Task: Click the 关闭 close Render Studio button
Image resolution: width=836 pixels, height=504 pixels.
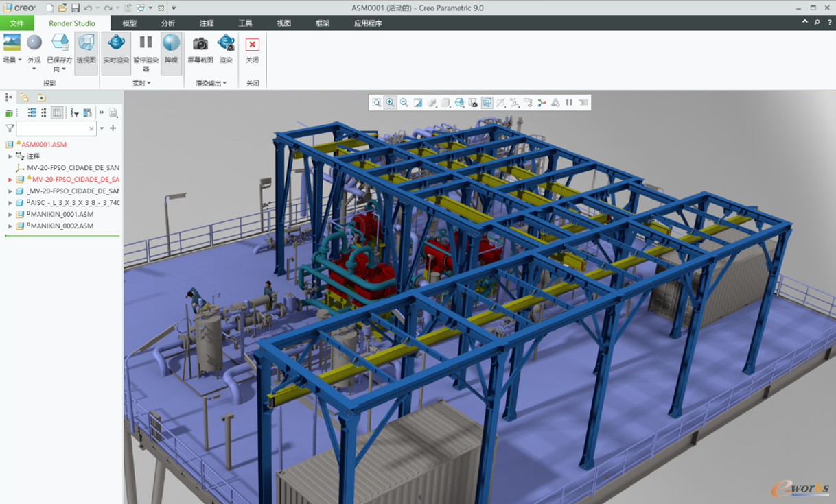Action: (253, 49)
